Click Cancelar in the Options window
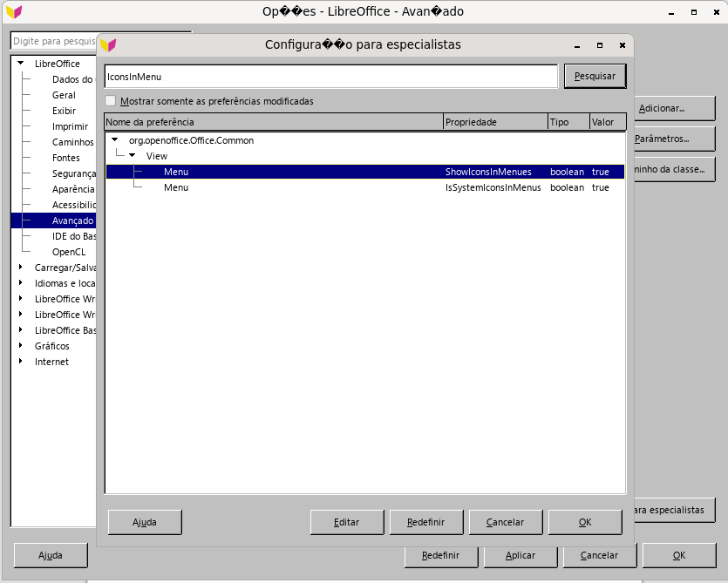728x583 pixels. 599,556
